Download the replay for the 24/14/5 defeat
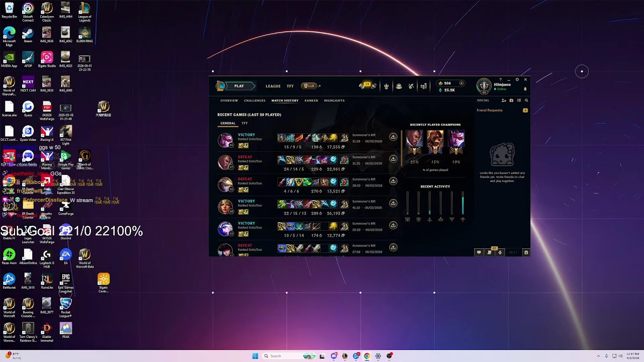Image resolution: width=644 pixels, height=362 pixels. tap(393, 159)
